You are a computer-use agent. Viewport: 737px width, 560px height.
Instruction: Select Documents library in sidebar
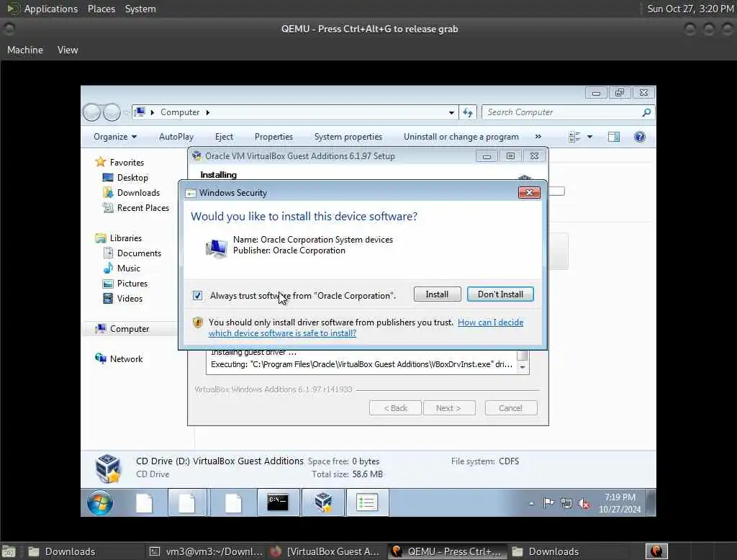(x=139, y=253)
